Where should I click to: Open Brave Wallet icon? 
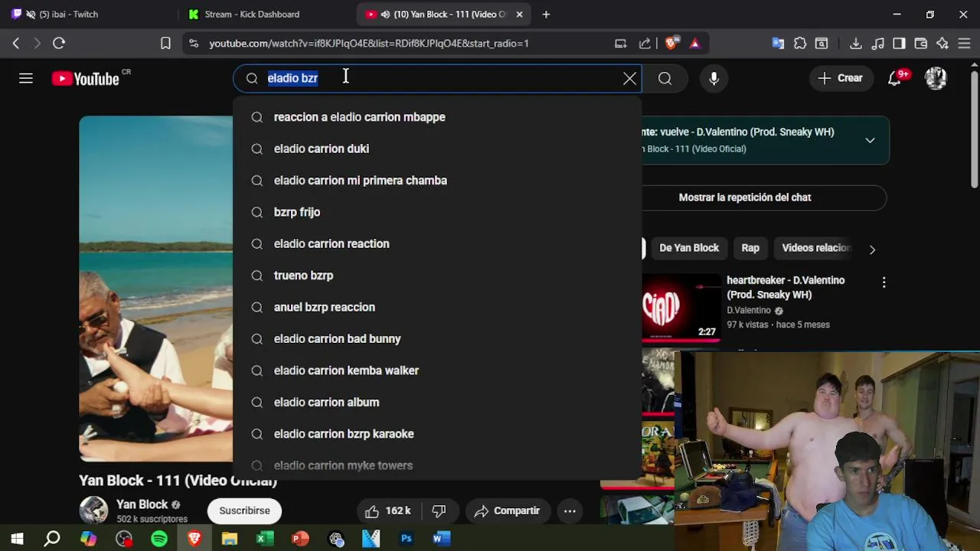point(921,44)
